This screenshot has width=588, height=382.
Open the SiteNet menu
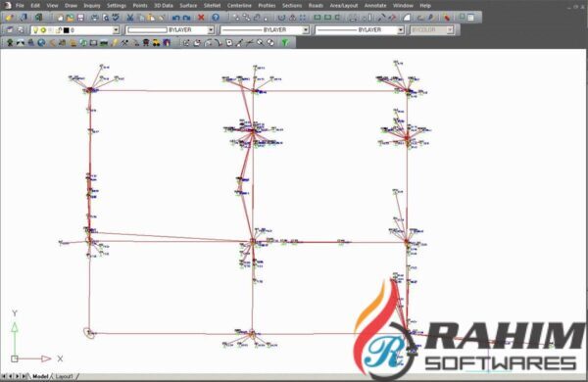click(213, 6)
